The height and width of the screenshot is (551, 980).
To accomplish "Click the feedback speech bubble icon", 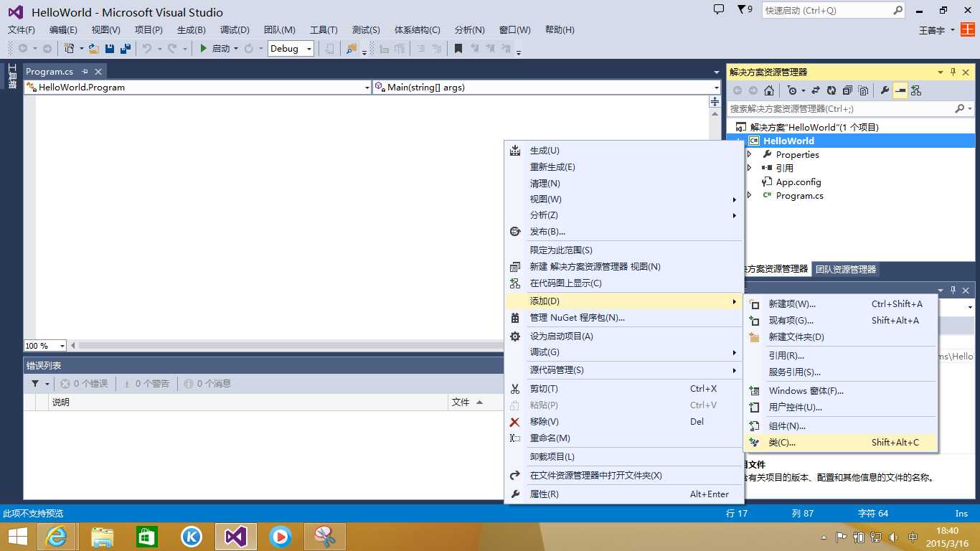I will [x=719, y=10].
